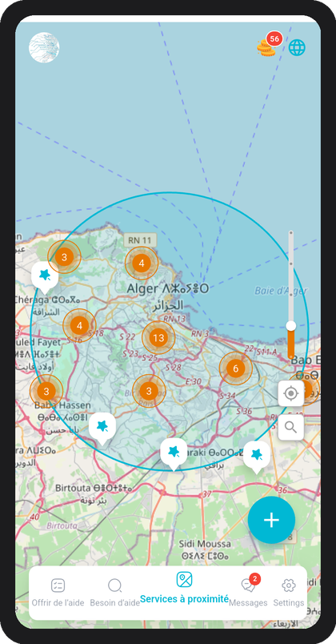Click the 'Baie d'Alger' label
This screenshot has width=336, height=644.
[x=281, y=291]
